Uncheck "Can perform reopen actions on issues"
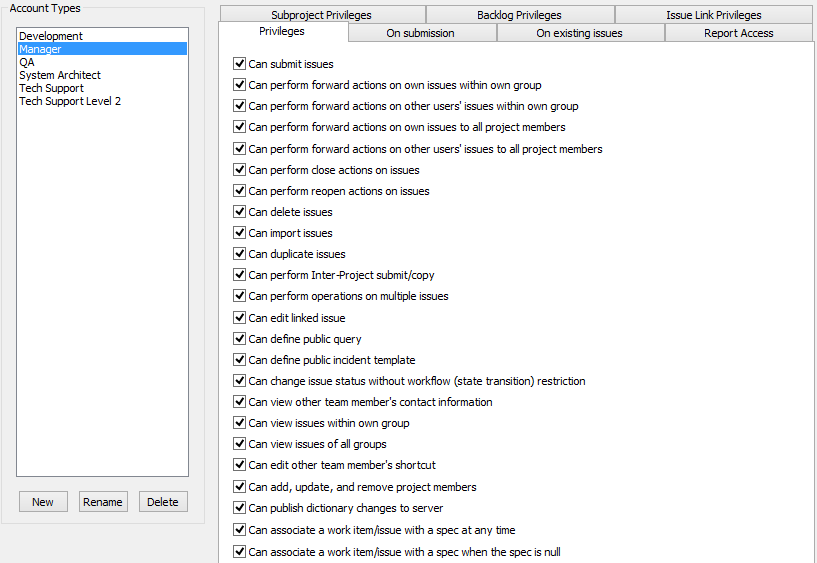This screenshot has height=563, width=817. (239, 191)
